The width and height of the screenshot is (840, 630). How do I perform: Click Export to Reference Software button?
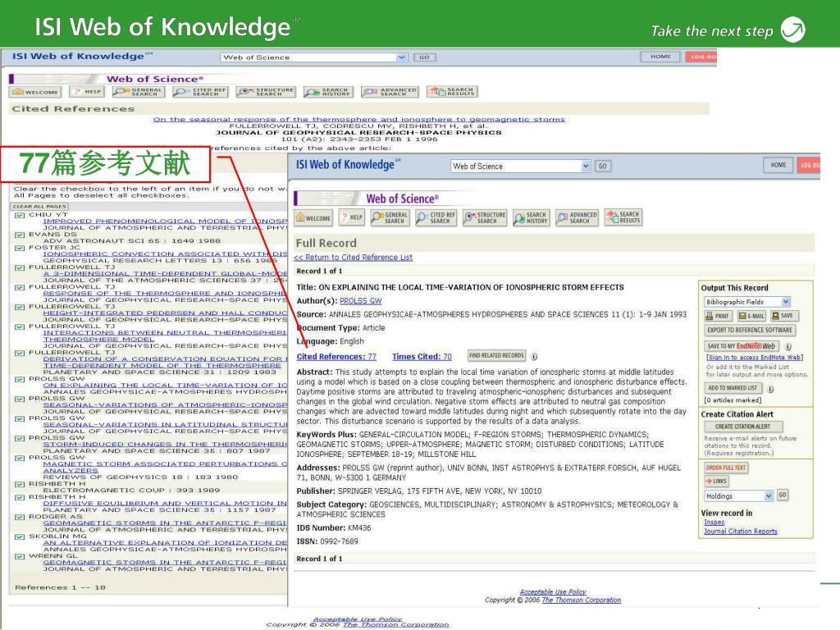point(750,331)
